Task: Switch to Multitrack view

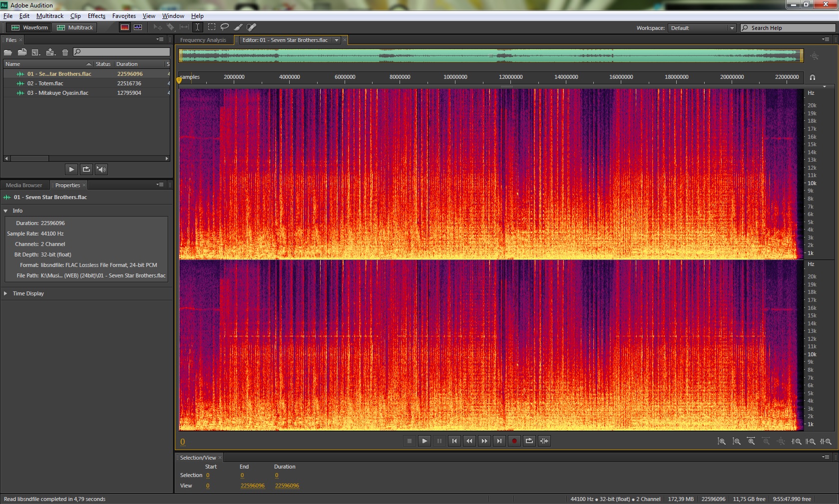Action: click(x=75, y=27)
